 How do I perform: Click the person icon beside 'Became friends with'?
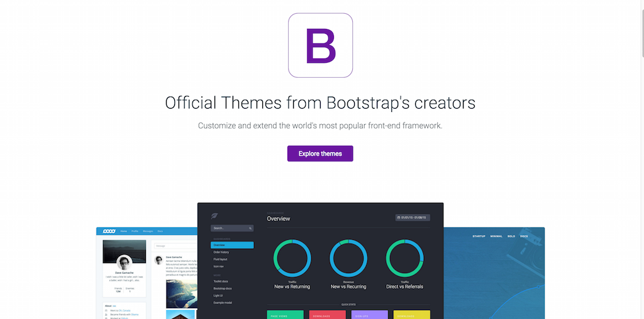point(106,315)
